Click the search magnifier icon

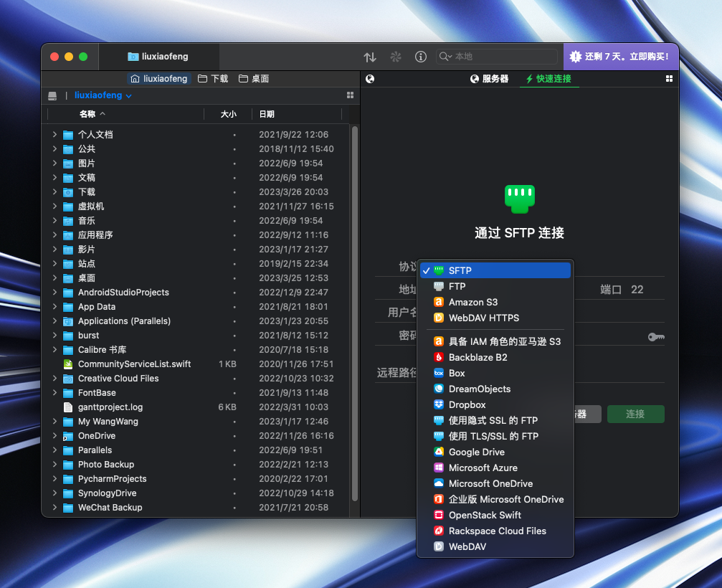(445, 56)
